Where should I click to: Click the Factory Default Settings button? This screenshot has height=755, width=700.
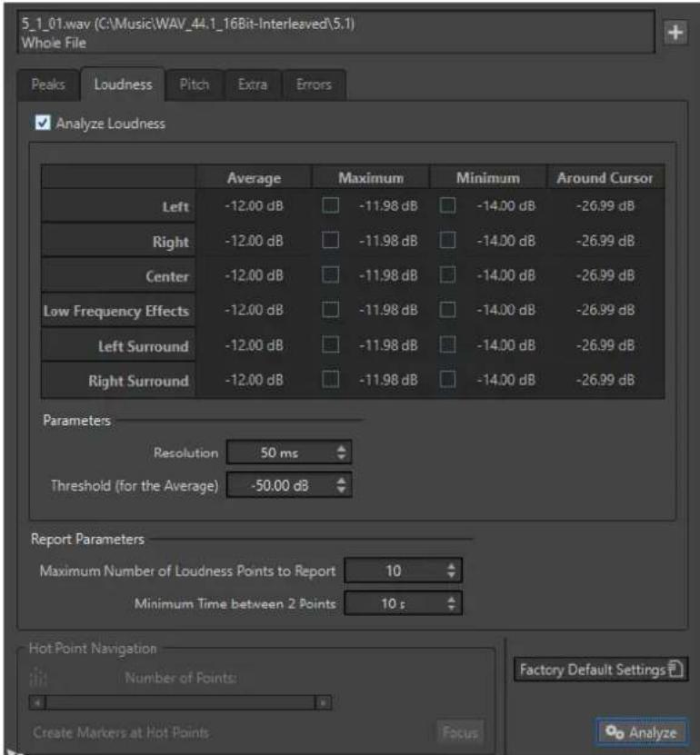tap(600, 670)
